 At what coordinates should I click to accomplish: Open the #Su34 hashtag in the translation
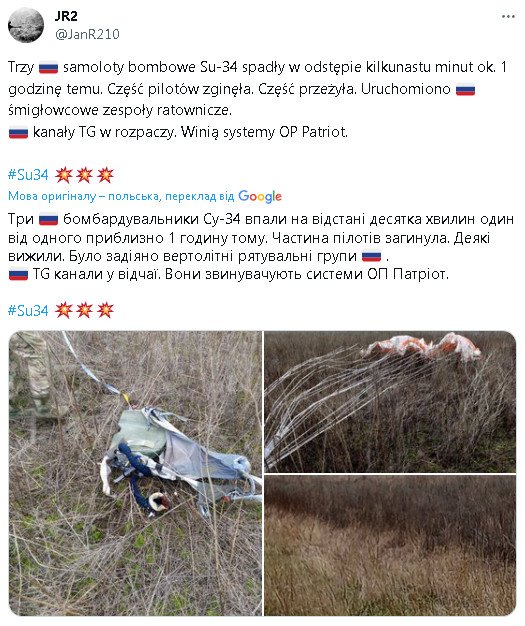tap(28, 310)
